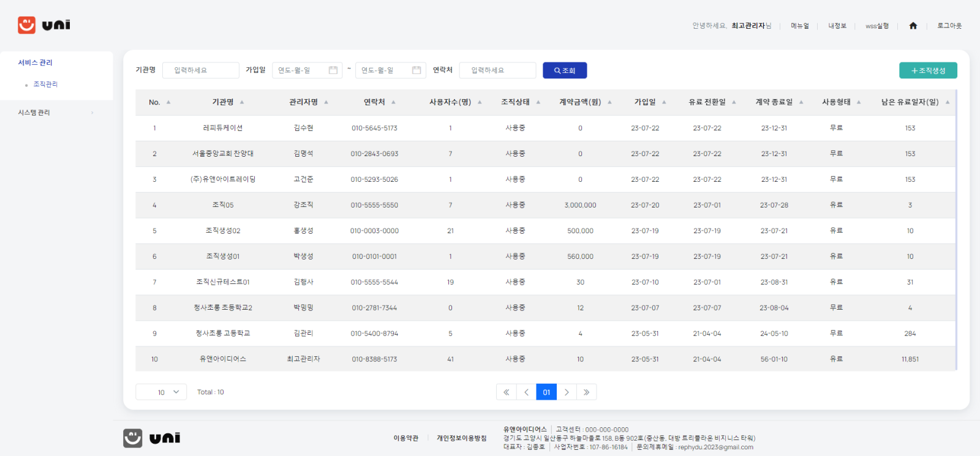Go to previous page using the arrow
Image resolution: width=980 pixels, height=456 pixels.
tap(526, 392)
